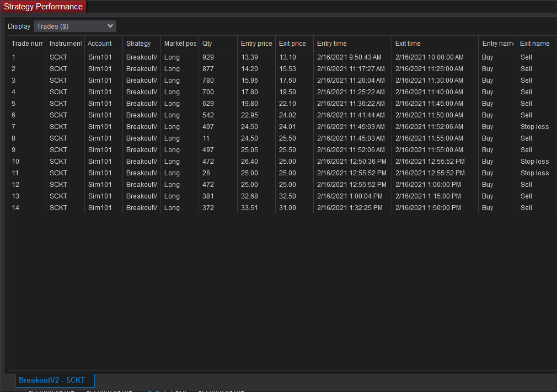Image resolution: width=557 pixels, height=392 pixels.
Task: Click entry time 2/16/2021 1:32:25 PM
Action: coord(350,208)
